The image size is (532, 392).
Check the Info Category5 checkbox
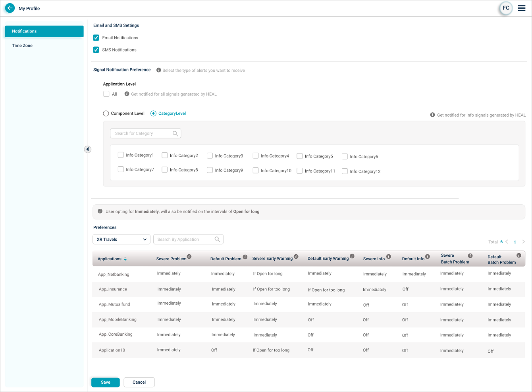[300, 156]
